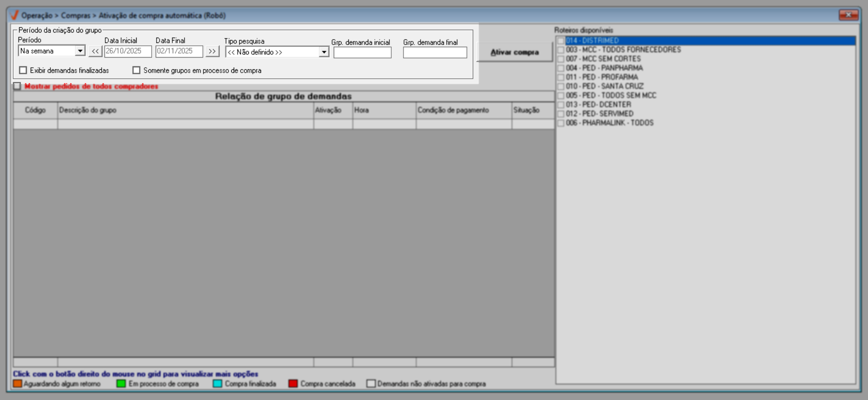The height and width of the screenshot is (400, 868).
Task: Click the right-click hint text below grid
Action: (136, 374)
